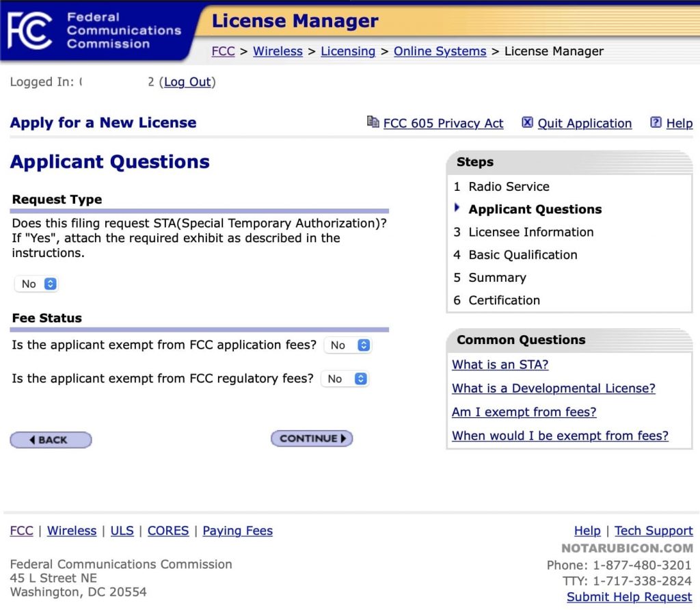This screenshot has width=700, height=610.
Task: Click the FCC 605 Privacy Act document icon
Action: click(x=373, y=122)
